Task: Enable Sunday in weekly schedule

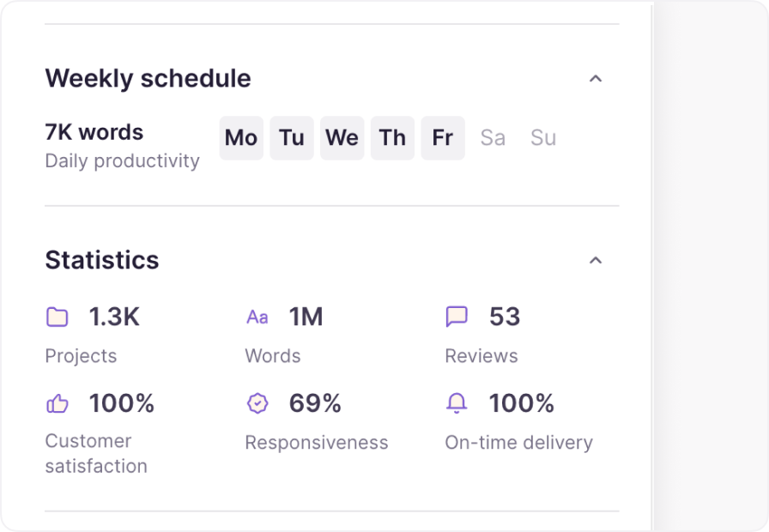Action: pos(543,138)
